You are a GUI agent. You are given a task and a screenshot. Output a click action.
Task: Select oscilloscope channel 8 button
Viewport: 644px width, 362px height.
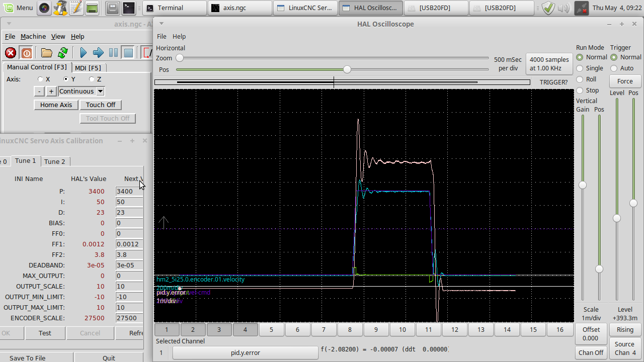click(x=350, y=330)
